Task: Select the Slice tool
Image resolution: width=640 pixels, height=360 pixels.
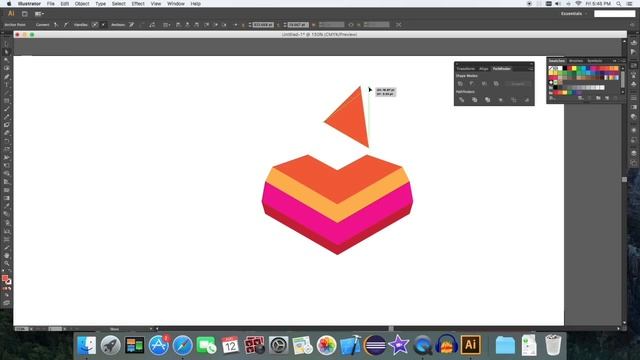Action: 7,247
